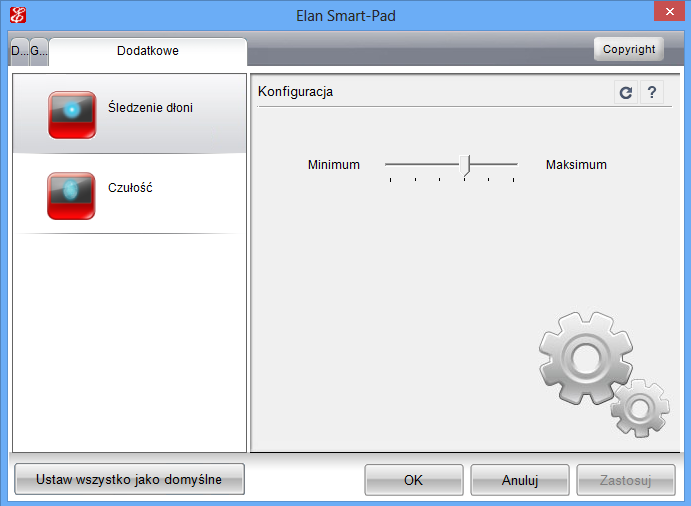
Task: Click the Konfiguracja heading
Action: [295, 92]
